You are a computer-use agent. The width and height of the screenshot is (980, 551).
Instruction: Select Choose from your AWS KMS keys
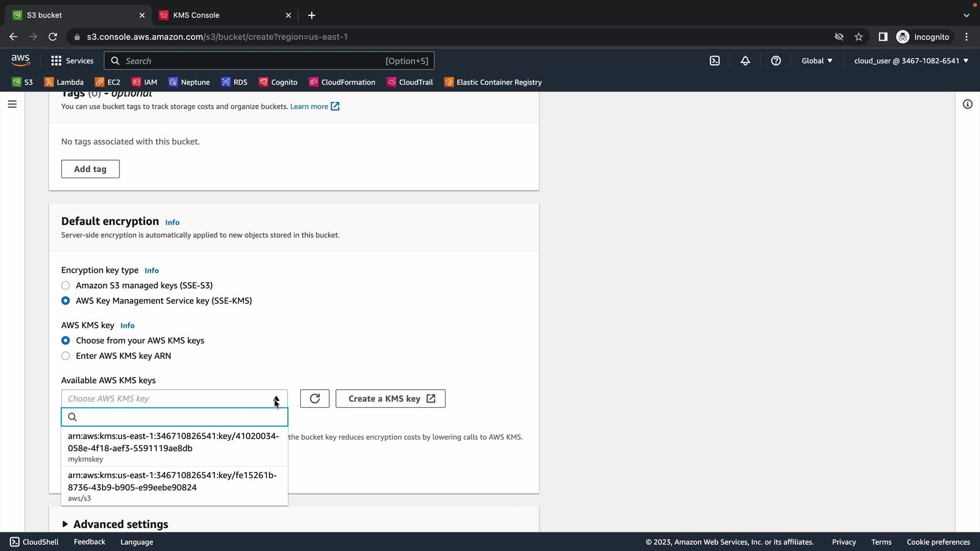point(65,340)
